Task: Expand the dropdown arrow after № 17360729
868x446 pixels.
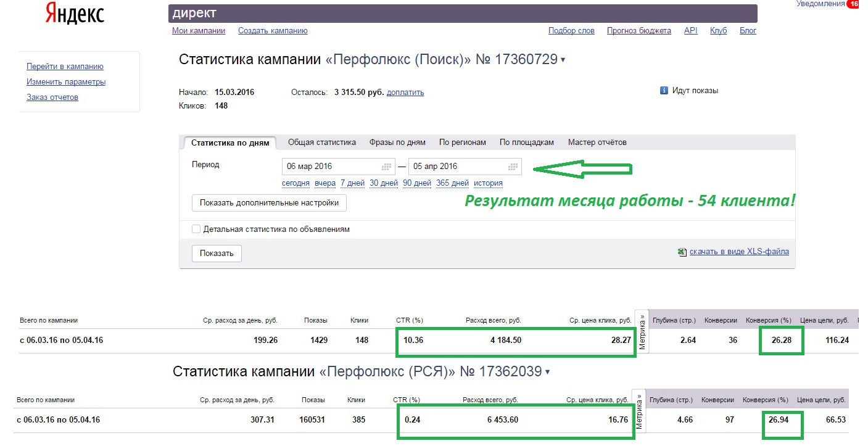Action: pos(563,60)
